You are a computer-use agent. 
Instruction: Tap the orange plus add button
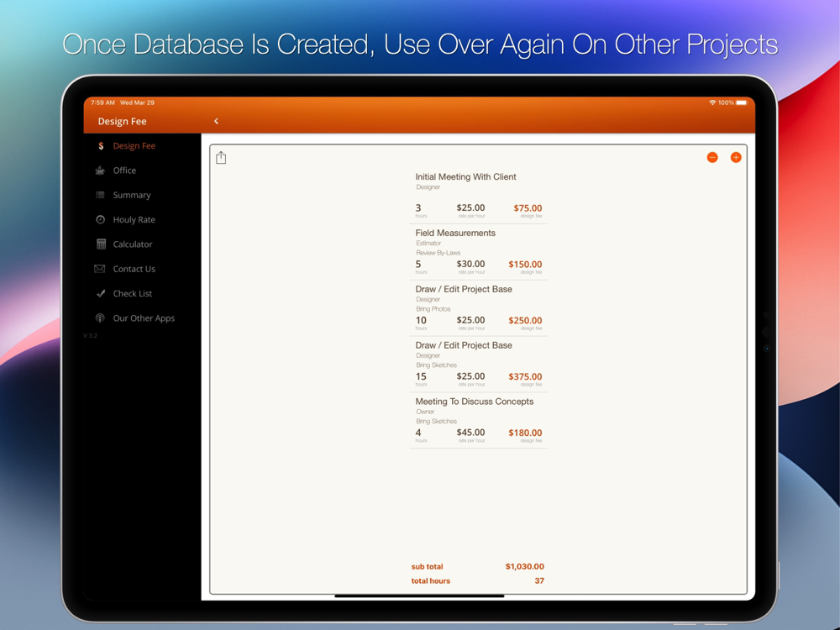tap(736, 157)
